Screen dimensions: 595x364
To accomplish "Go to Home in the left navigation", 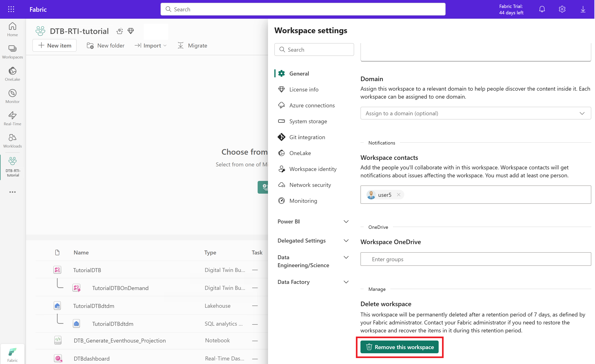I will [x=13, y=29].
